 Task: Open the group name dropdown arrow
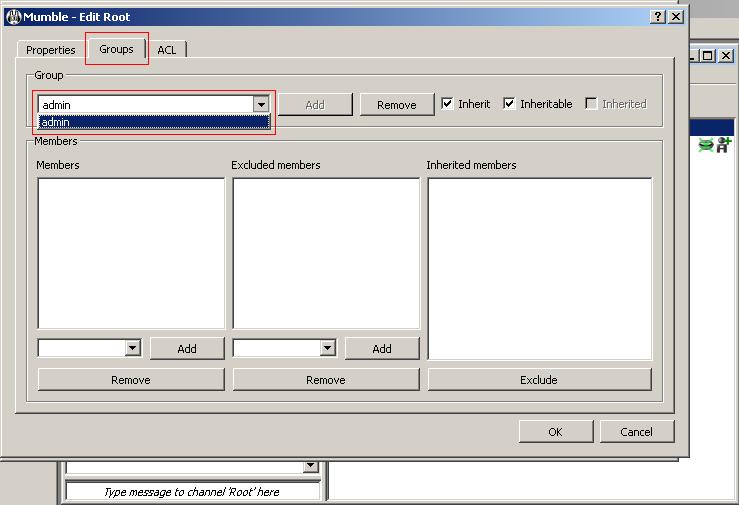(x=261, y=104)
